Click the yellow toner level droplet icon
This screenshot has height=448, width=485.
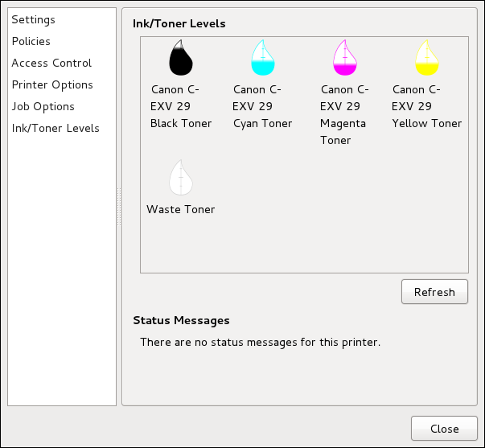[x=426, y=58]
